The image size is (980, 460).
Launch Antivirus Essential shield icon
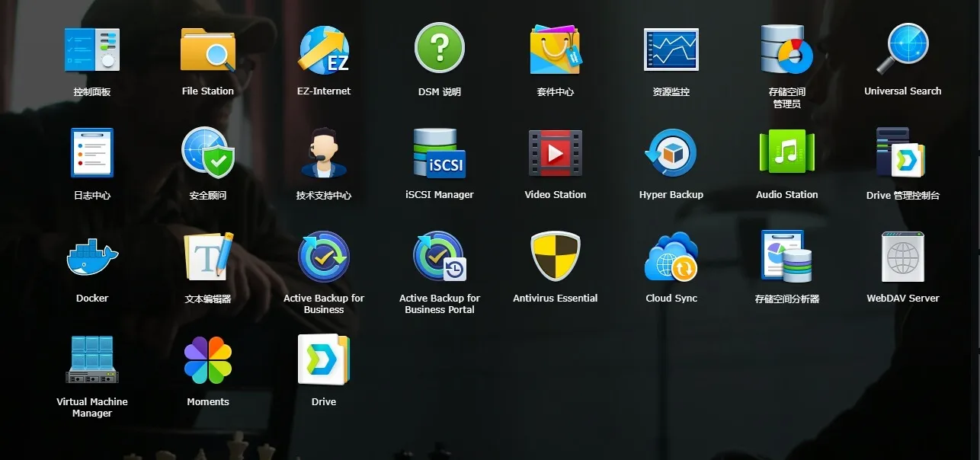[x=556, y=257]
